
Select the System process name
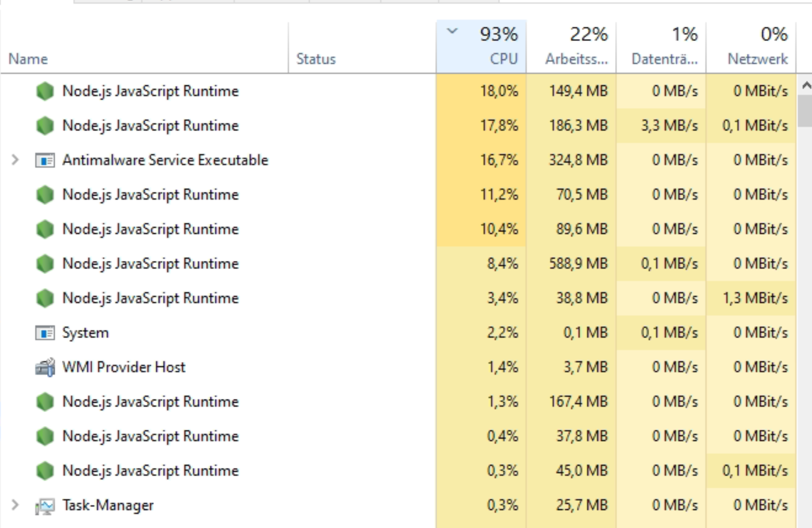[x=85, y=332]
